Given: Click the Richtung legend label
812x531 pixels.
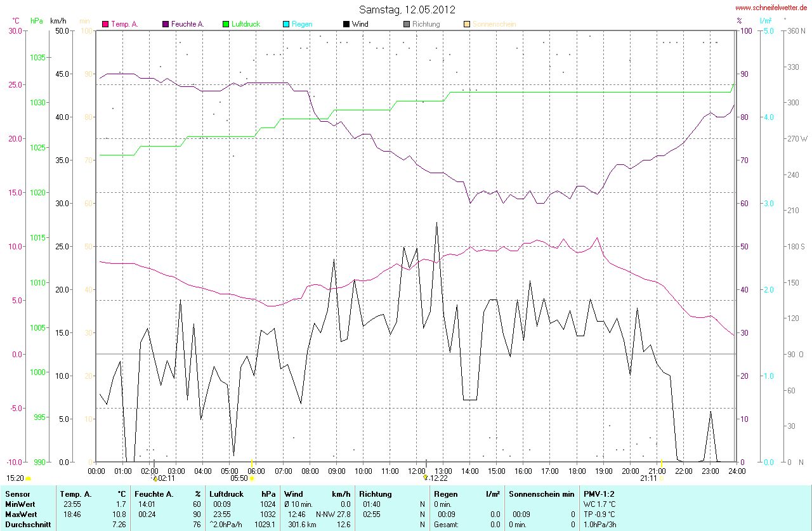Looking at the screenshot, I should [x=426, y=24].
